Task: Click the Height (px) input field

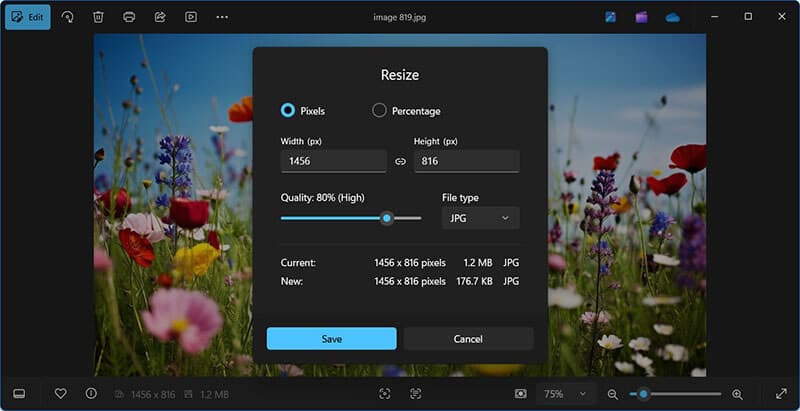Action: [x=466, y=161]
